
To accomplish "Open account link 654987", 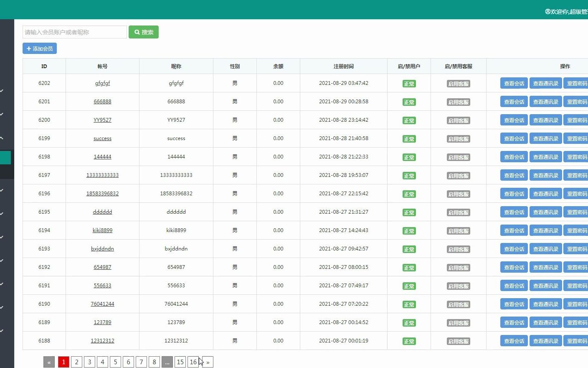I will click(102, 267).
